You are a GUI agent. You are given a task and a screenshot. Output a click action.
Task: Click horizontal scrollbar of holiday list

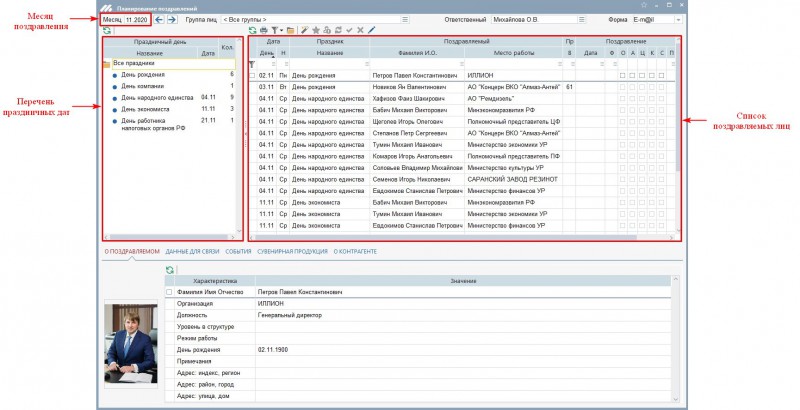pyautogui.click(x=170, y=237)
